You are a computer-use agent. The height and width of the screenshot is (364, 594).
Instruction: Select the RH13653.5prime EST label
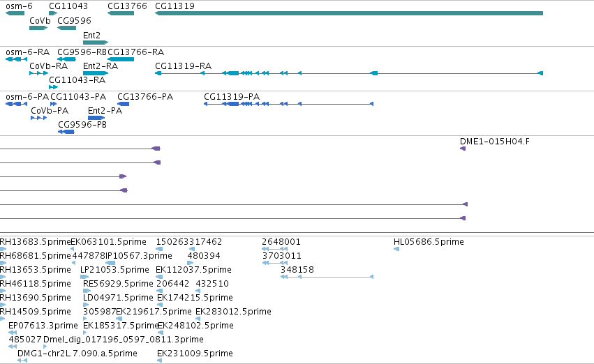(36, 270)
